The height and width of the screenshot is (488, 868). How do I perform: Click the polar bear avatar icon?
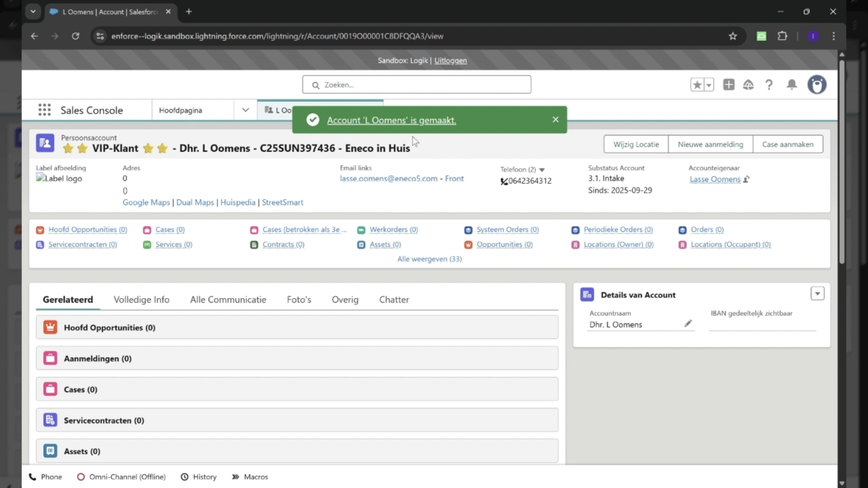[x=817, y=84]
